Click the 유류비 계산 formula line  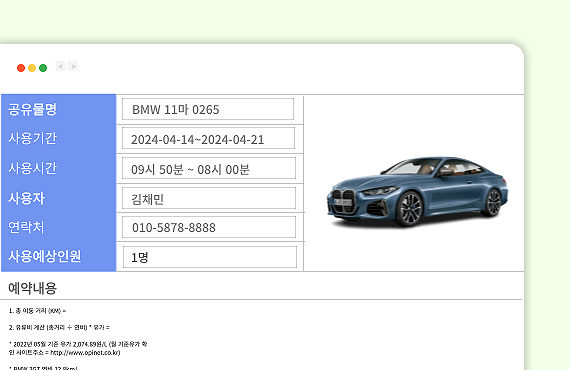click(59, 327)
